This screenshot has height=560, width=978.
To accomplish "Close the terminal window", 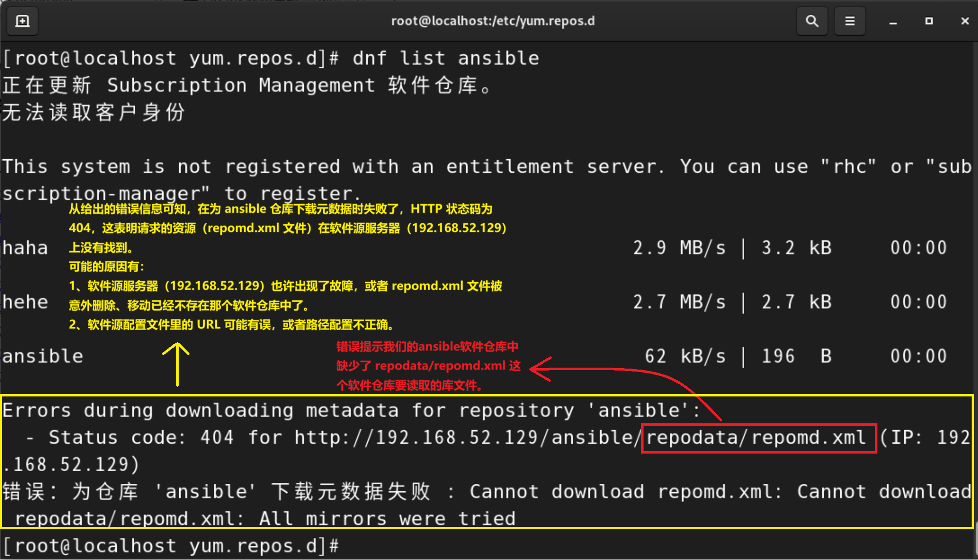I will 964,21.
